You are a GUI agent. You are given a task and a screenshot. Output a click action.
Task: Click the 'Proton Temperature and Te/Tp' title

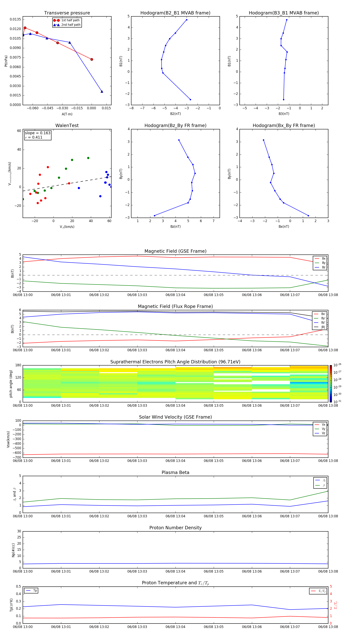coord(175,583)
